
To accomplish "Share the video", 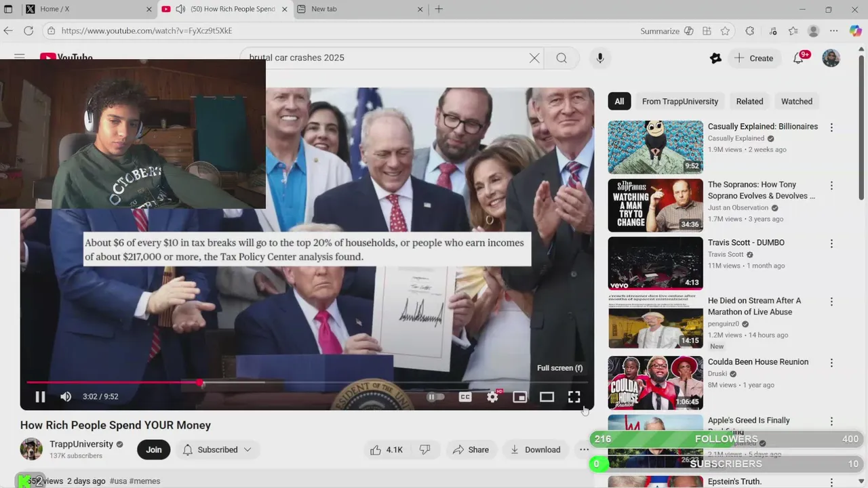I will click(471, 449).
